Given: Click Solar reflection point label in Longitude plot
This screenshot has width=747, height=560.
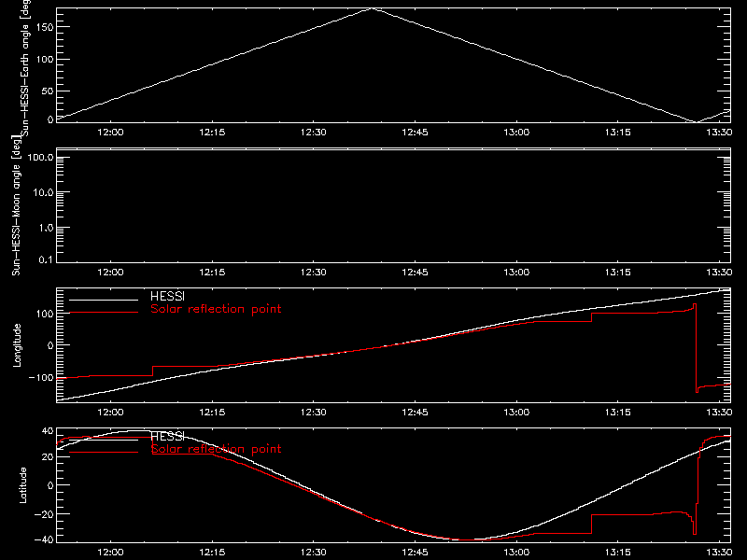Looking at the screenshot, I should 216,309.
